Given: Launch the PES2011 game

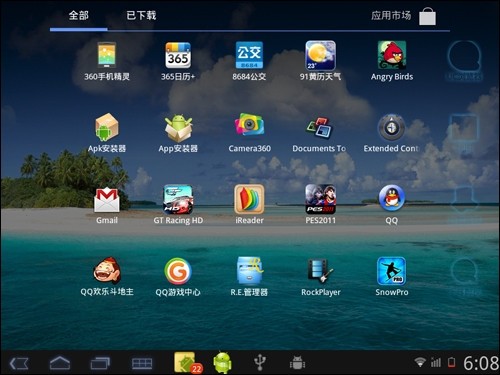Looking at the screenshot, I should (x=320, y=205).
